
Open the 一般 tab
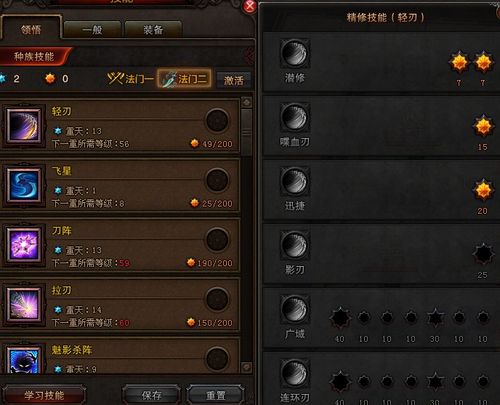[92, 30]
